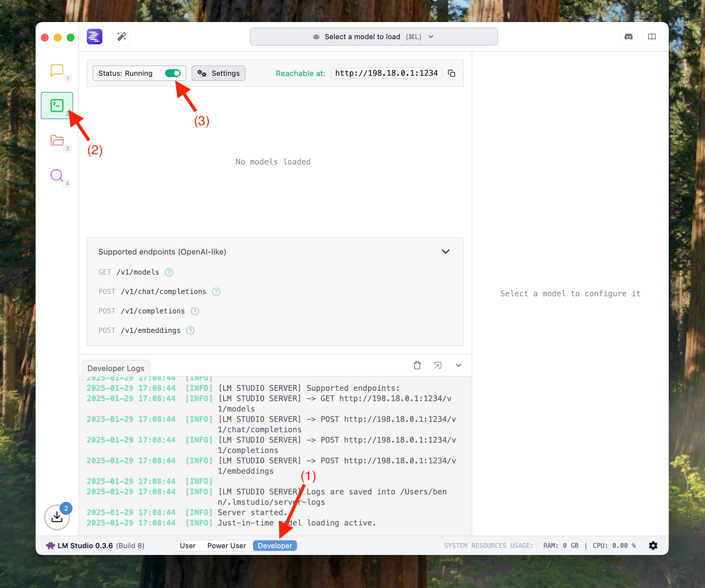Click the Downloads icon with badge
Viewport: 705px width, 588px height.
click(x=57, y=517)
